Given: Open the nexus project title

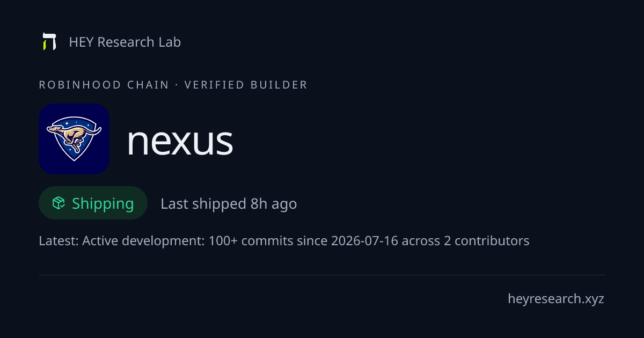Looking at the screenshot, I should pos(180,141).
